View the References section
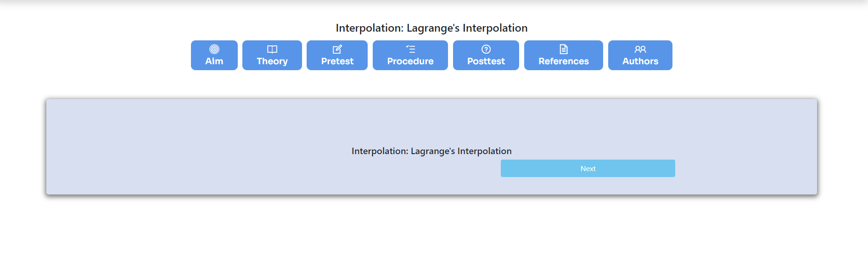This screenshot has height=255, width=868. pyautogui.click(x=564, y=55)
